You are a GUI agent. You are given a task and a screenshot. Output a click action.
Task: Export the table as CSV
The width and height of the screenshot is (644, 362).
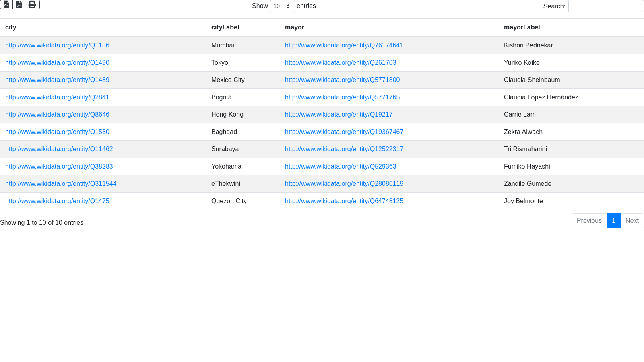pos(6,4)
